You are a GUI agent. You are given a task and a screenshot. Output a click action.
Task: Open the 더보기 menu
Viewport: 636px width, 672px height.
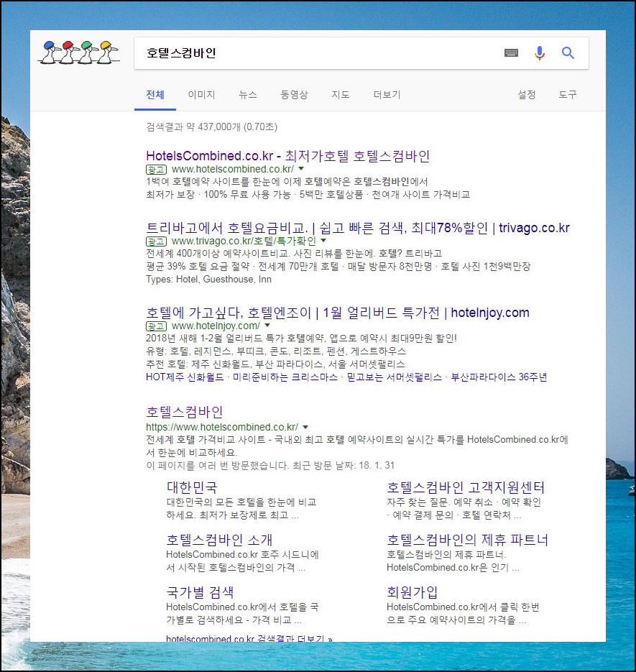click(x=387, y=95)
